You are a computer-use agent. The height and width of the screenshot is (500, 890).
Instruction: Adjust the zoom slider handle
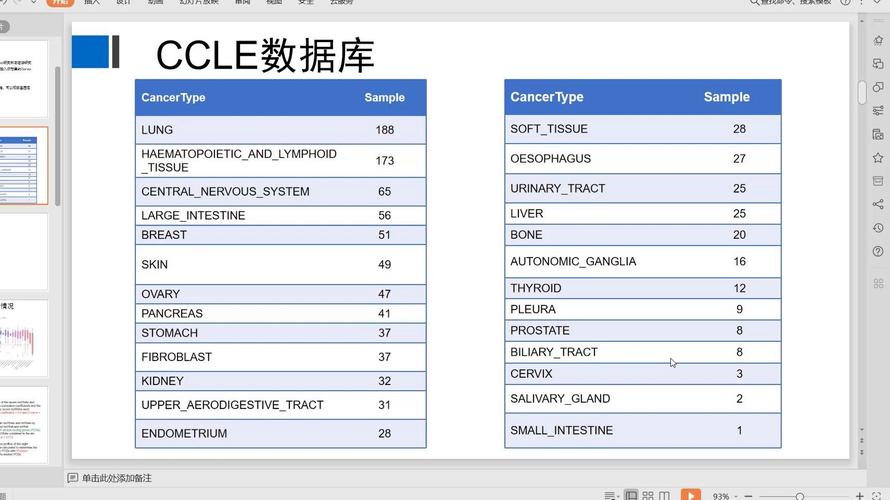click(799, 497)
